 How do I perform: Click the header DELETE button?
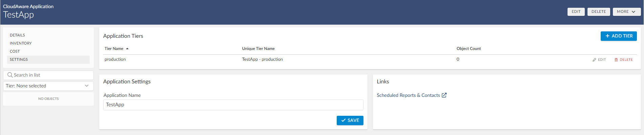click(599, 11)
